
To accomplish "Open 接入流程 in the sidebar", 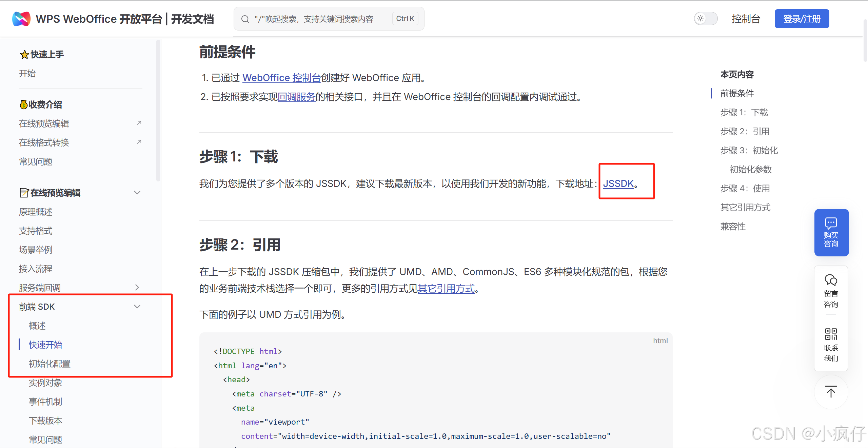I will 36,269.
